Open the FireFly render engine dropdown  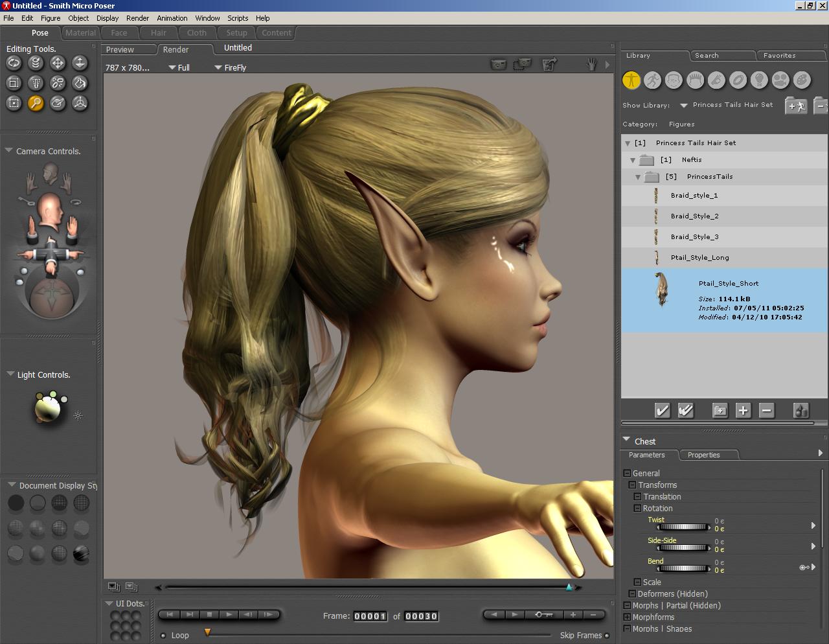click(218, 67)
